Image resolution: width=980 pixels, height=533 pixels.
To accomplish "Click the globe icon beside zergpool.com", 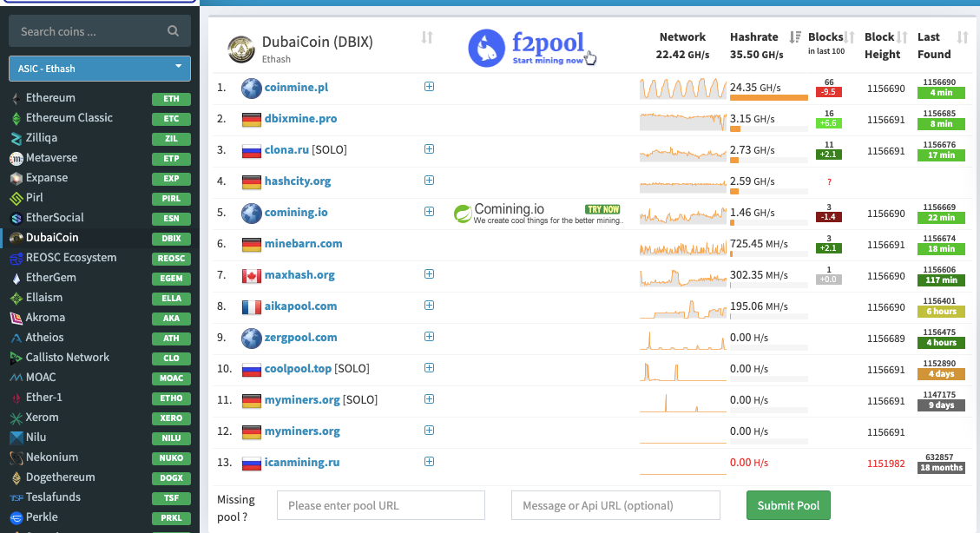I will [x=251, y=338].
